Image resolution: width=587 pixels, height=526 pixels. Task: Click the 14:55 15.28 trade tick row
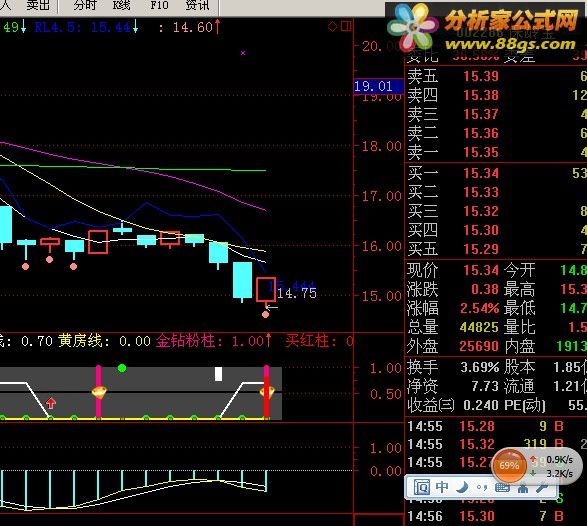point(496,426)
